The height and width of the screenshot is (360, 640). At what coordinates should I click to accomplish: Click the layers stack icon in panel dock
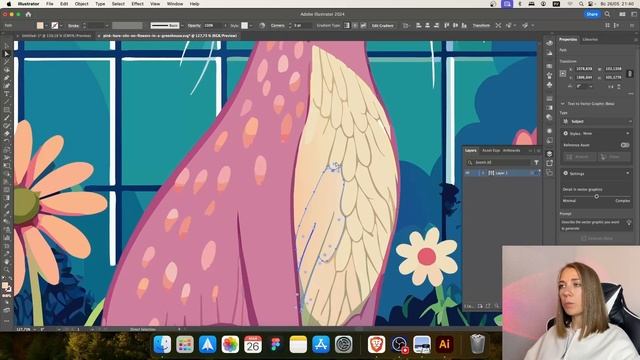coord(549,154)
